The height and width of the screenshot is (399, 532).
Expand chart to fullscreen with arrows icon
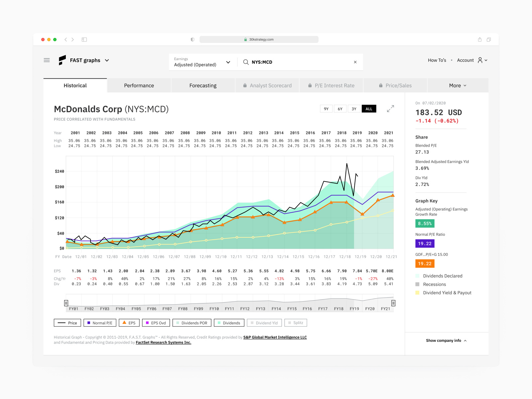click(390, 109)
